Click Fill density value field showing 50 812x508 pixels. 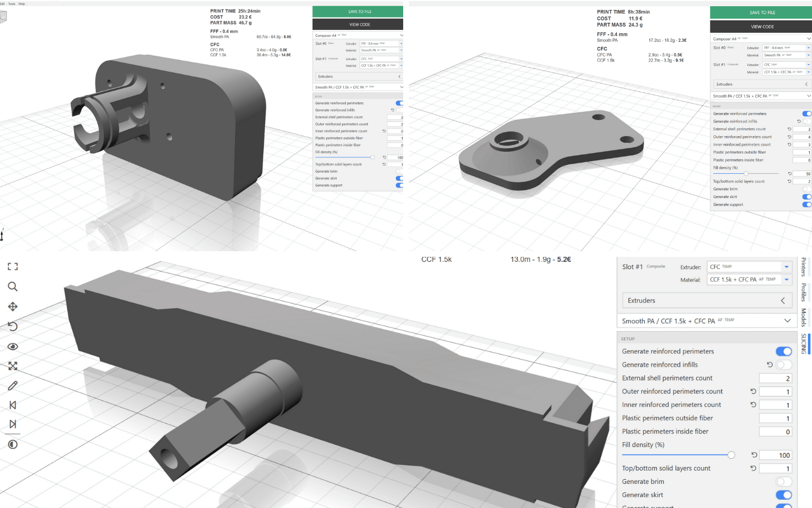pyautogui.click(x=802, y=174)
